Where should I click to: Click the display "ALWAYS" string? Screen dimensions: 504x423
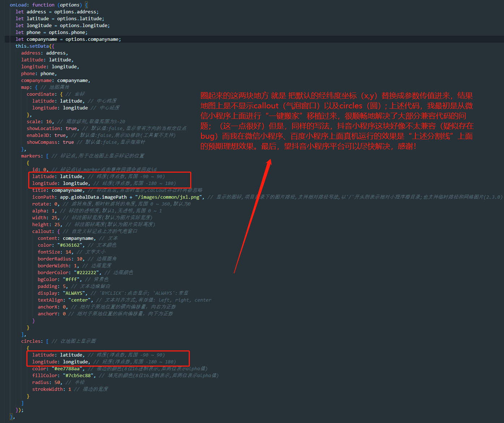coord(75,293)
